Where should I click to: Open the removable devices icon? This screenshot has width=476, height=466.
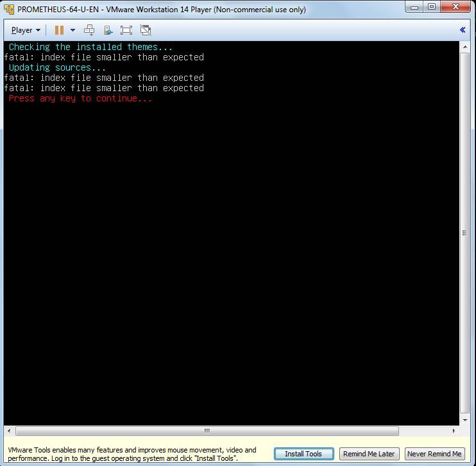(108, 30)
